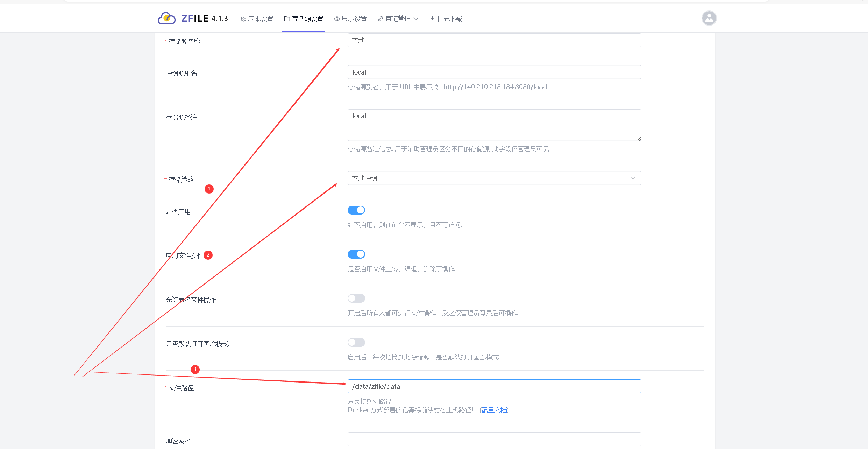Open the user avatar icon menu

point(709,18)
